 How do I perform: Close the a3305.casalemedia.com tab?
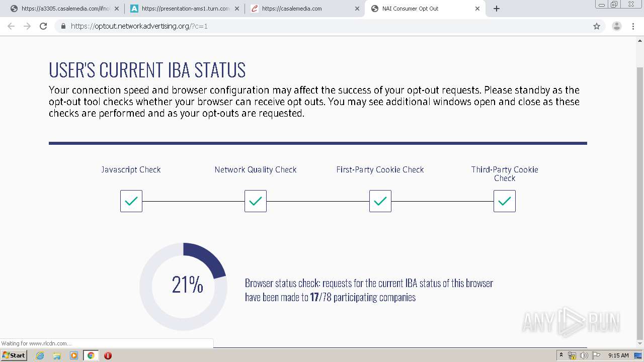pyautogui.click(x=117, y=9)
